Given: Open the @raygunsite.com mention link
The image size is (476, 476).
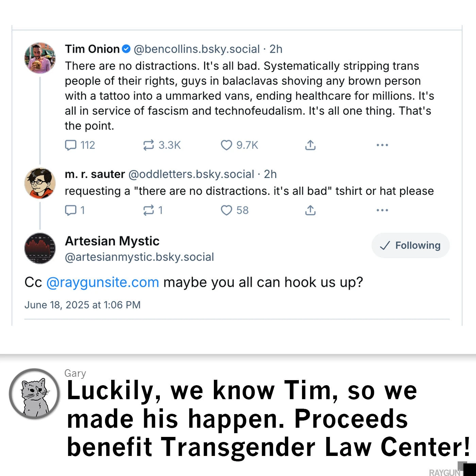Looking at the screenshot, I should pyautogui.click(x=103, y=283).
